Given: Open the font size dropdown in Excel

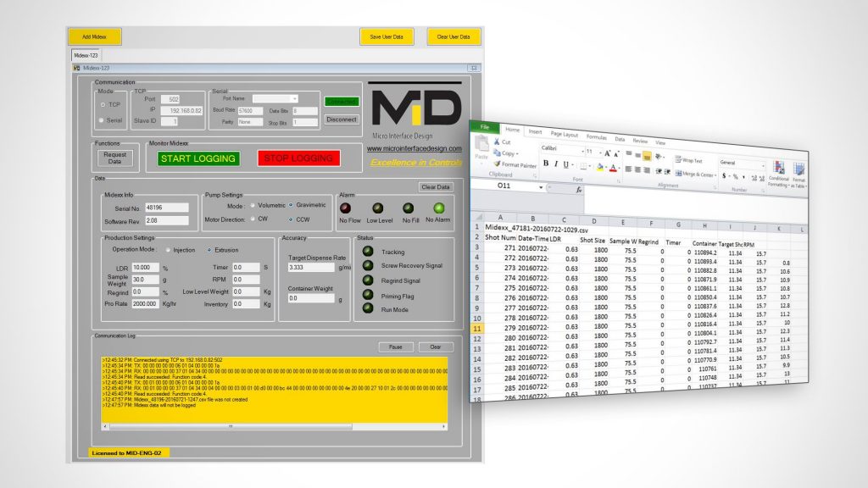Looking at the screenshot, I should [x=599, y=152].
